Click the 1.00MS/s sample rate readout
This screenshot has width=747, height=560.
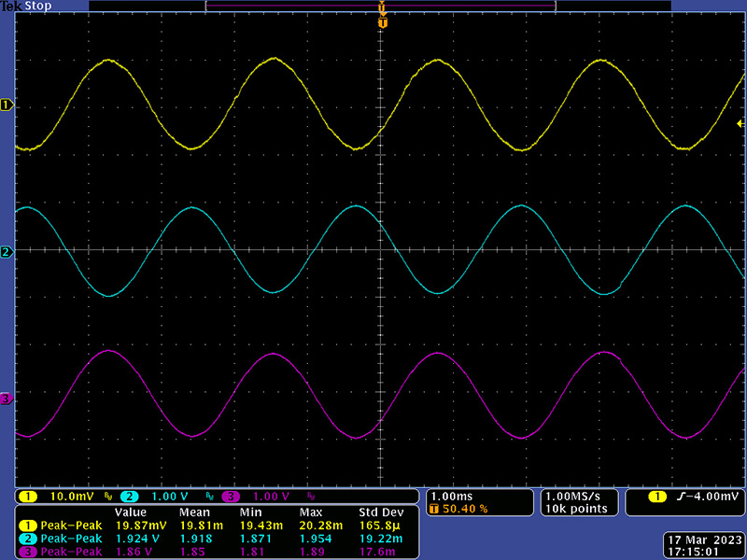[573, 497]
